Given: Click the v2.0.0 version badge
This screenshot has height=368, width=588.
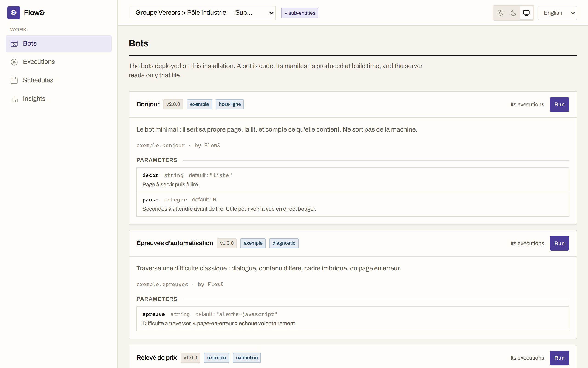Looking at the screenshot, I should 173,104.
